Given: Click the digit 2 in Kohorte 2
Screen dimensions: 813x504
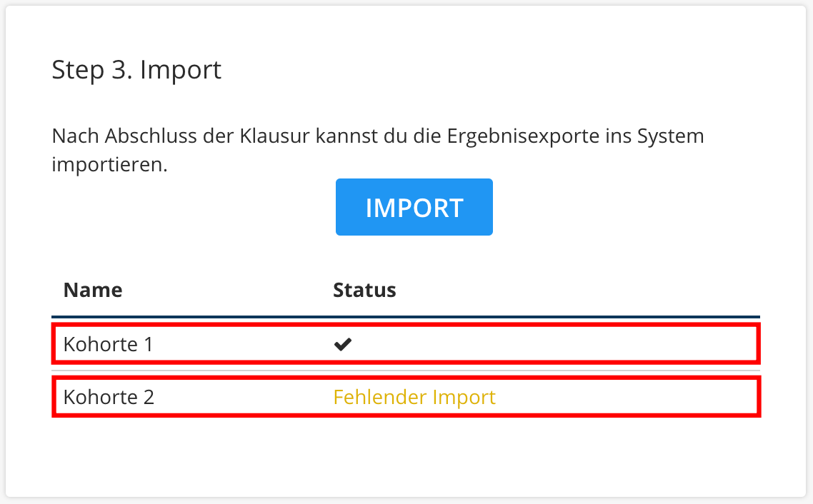Looking at the screenshot, I should (149, 398).
